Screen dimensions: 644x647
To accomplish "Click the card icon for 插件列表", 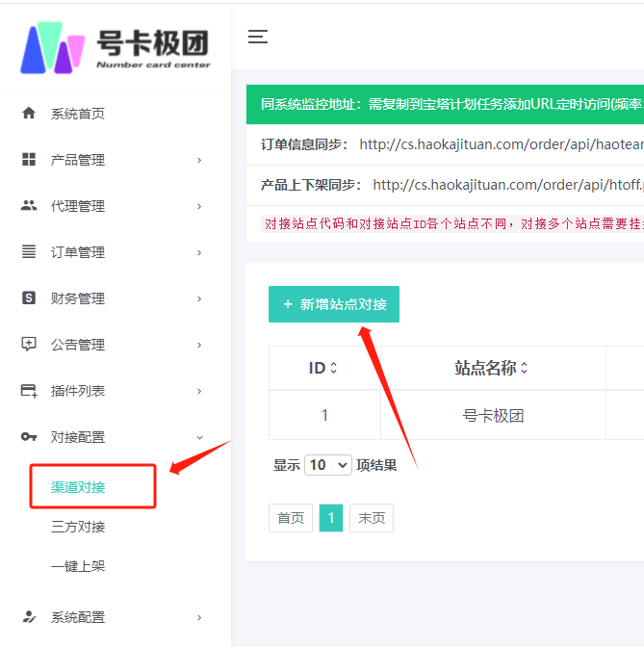I will click(x=29, y=391).
